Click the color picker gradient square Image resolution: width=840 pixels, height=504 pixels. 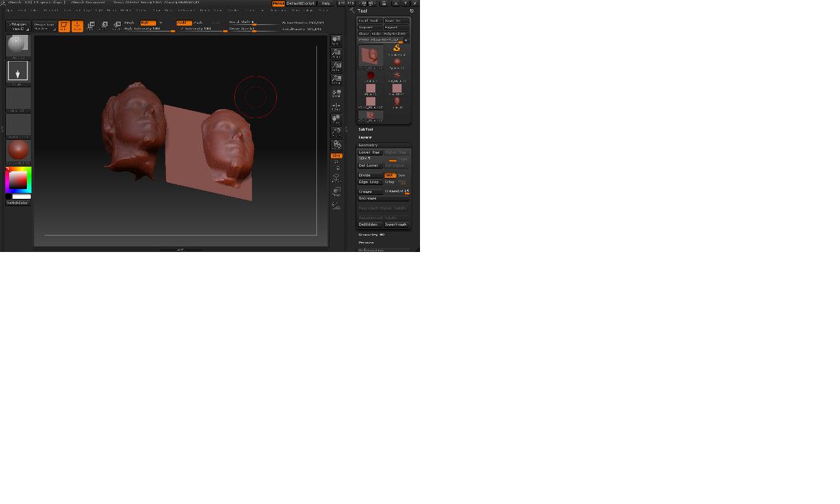(x=18, y=180)
